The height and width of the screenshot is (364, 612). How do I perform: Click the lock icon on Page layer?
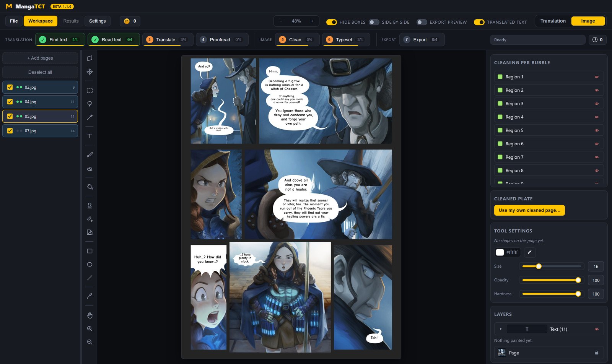[x=596, y=353]
